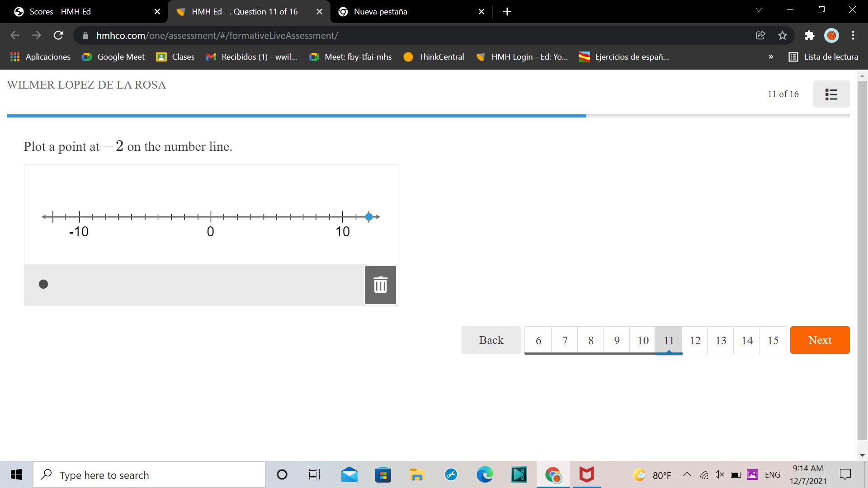Show hidden system tray icons
Viewport: 868px width, 488px height.
click(687, 474)
